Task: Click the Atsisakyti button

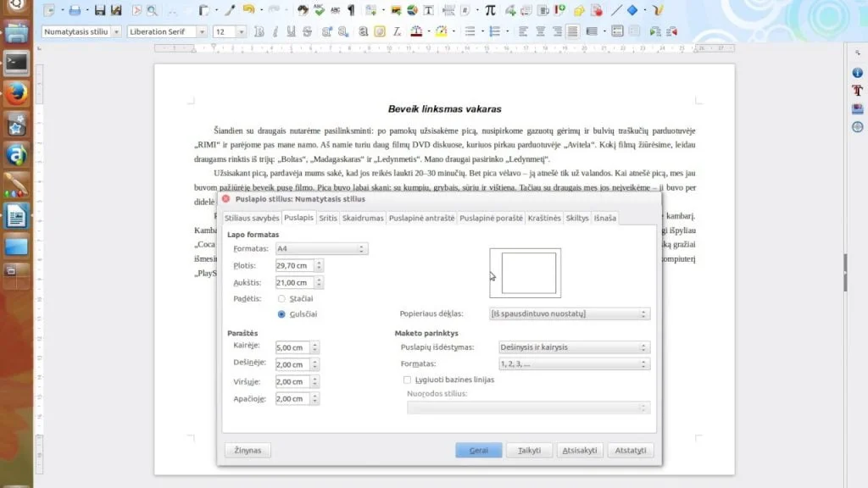Action: coord(580,451)
